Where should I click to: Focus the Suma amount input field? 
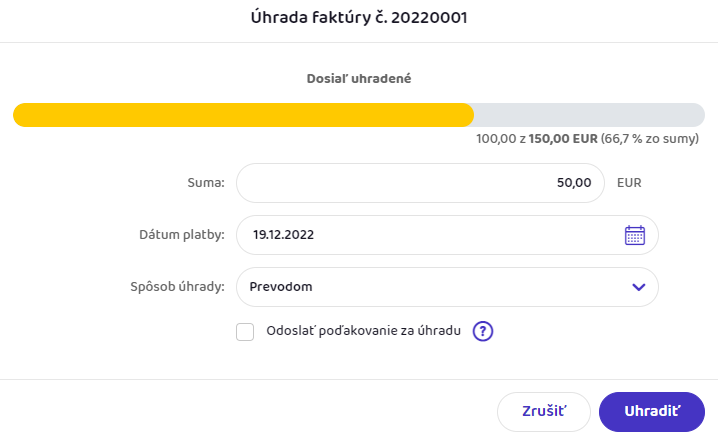(x=420, y=183)
